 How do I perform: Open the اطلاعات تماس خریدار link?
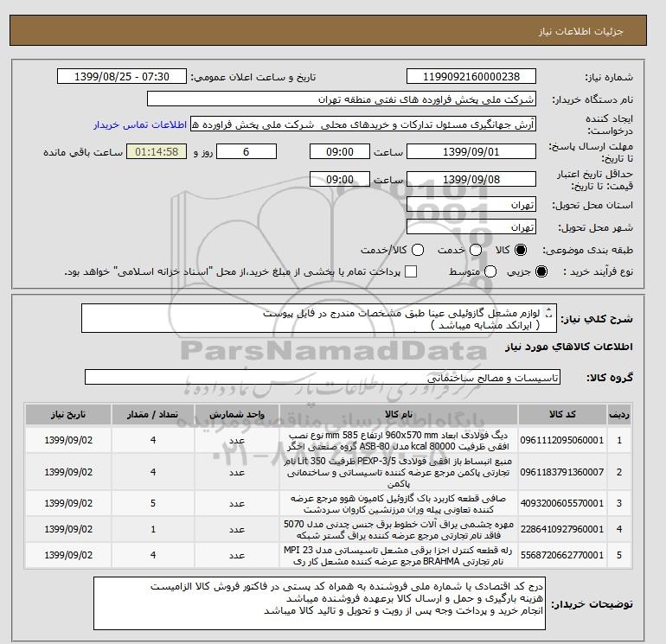click(140, 124)
